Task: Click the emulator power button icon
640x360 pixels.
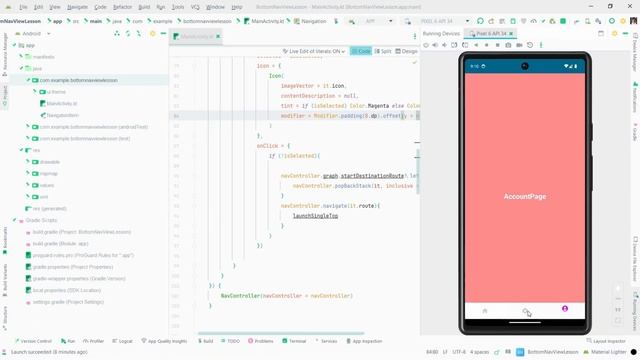Action: pyautogui.click(x=426, y=45)
